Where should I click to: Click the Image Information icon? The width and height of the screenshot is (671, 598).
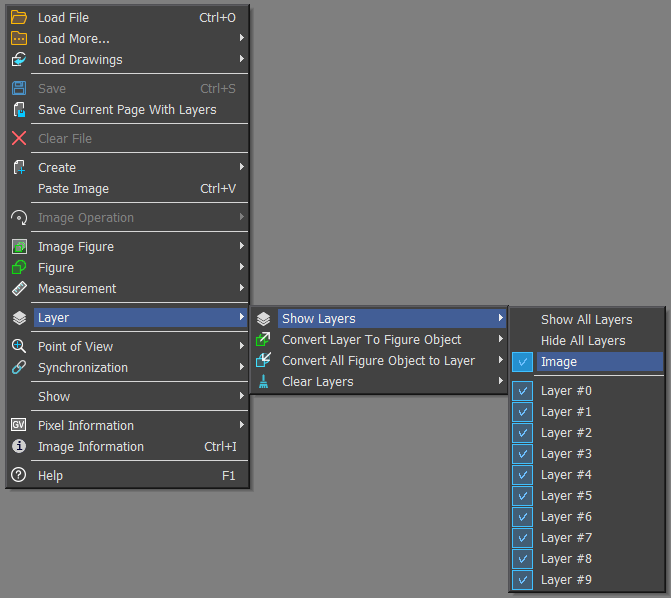[19, 447]
